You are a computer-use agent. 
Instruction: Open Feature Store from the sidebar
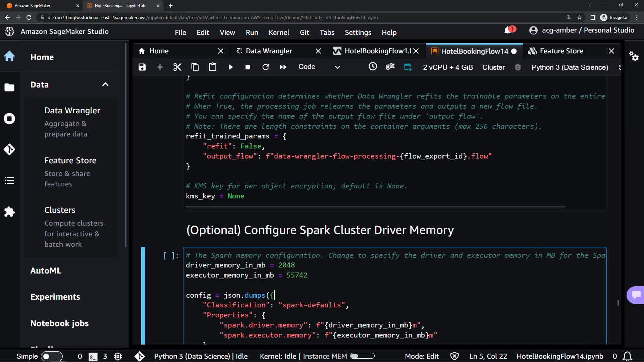point(70,161)
